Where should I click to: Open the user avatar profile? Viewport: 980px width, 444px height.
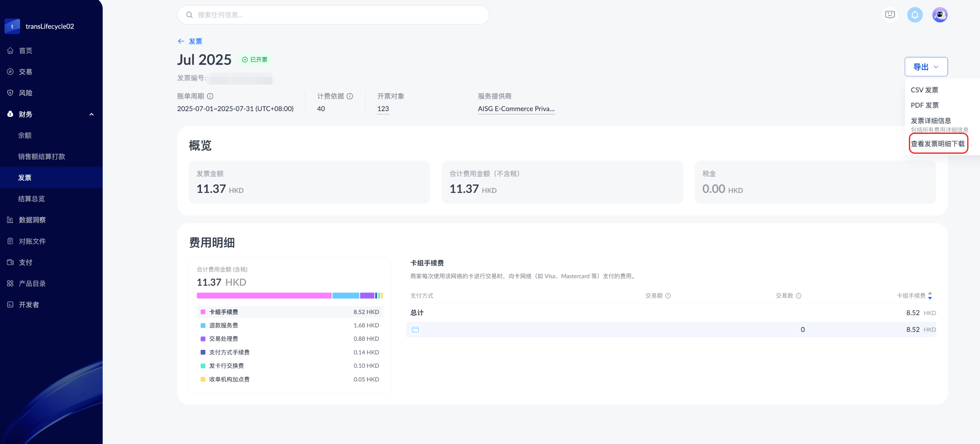tap(939, 15)
